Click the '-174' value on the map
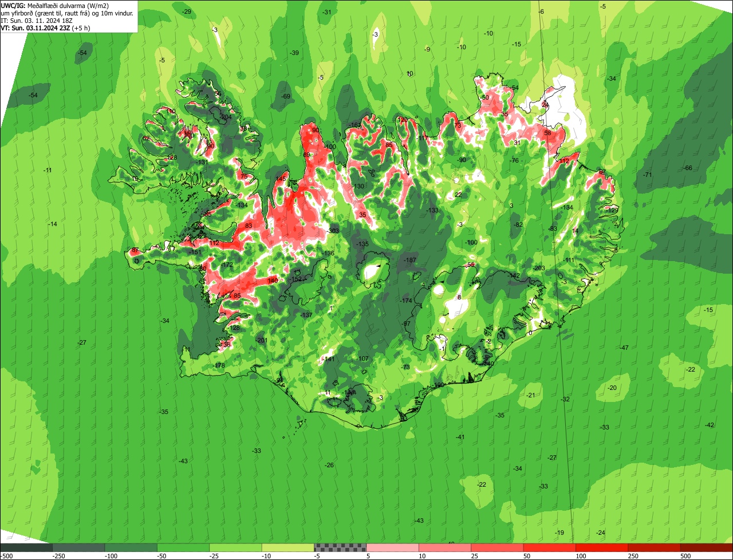 point(406,301)
